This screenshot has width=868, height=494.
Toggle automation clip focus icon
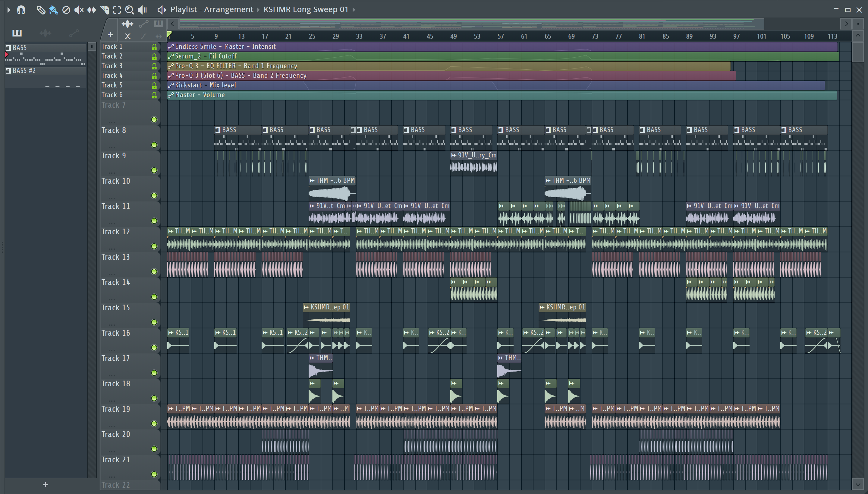tap(143, 24)
